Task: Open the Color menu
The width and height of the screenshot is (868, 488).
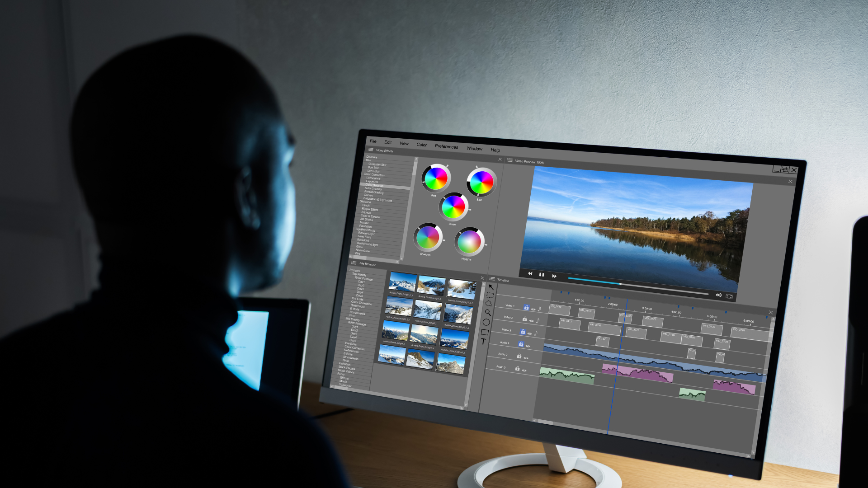Action: (x=421, y=145)
